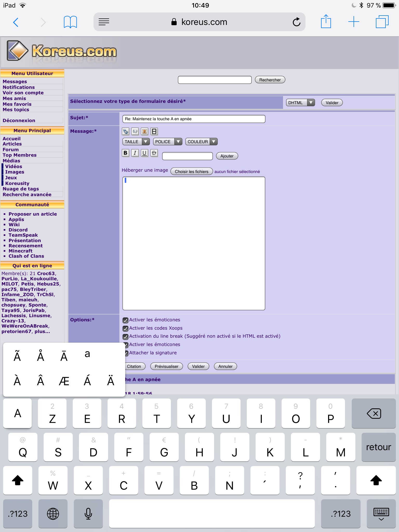Expand the POLICE font dropdown
This screenshot has width=399, height=532.
point(168,142)
